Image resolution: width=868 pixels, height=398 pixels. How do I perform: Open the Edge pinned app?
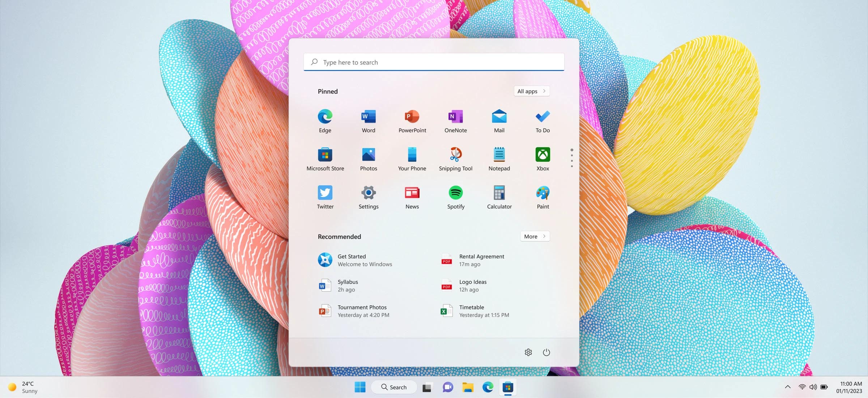click(x=325, y=121)
